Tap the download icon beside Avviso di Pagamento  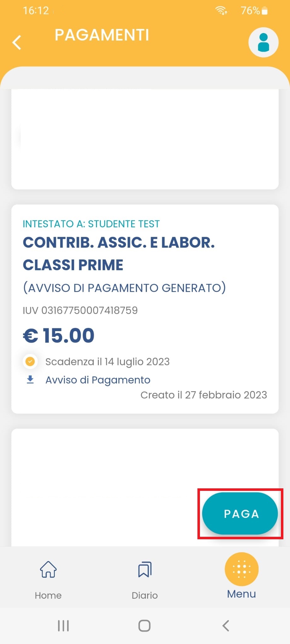click(x=30, y=380)
